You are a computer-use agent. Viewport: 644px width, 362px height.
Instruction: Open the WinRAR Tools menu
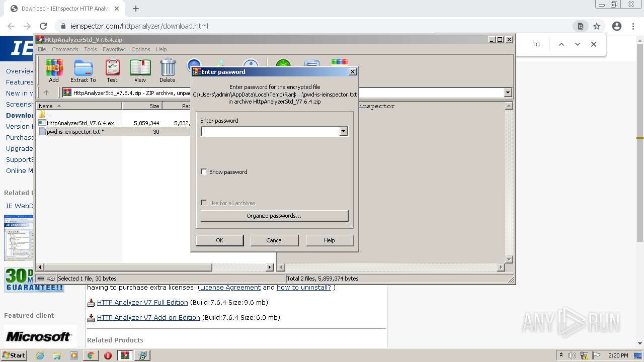pyautogui.click(x=91, y=49)
